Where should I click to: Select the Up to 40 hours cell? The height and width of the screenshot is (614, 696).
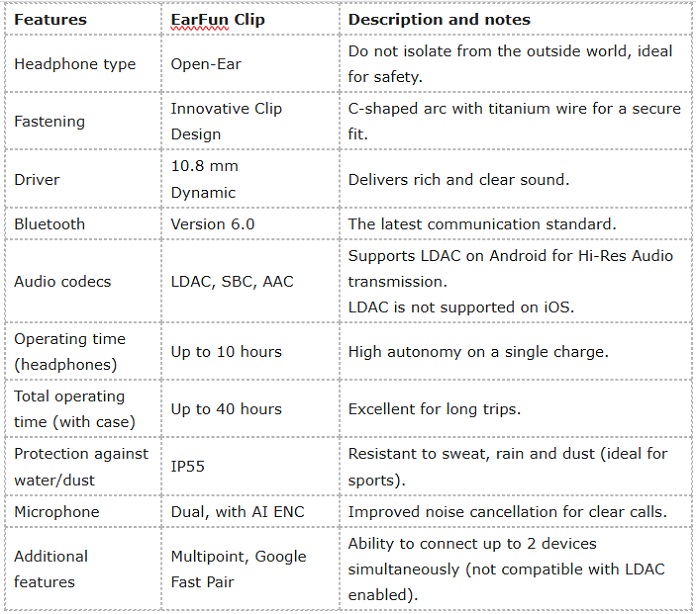click(250, 409)
